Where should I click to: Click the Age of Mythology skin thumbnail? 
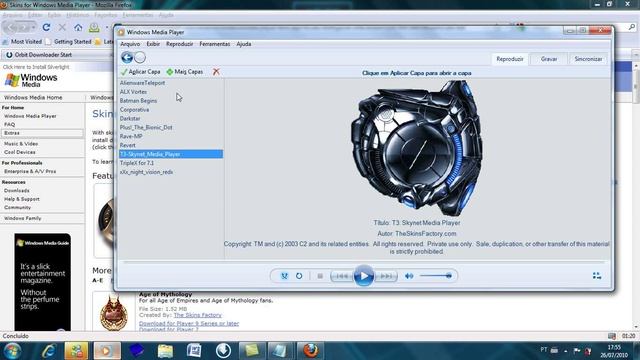(114, 313)
